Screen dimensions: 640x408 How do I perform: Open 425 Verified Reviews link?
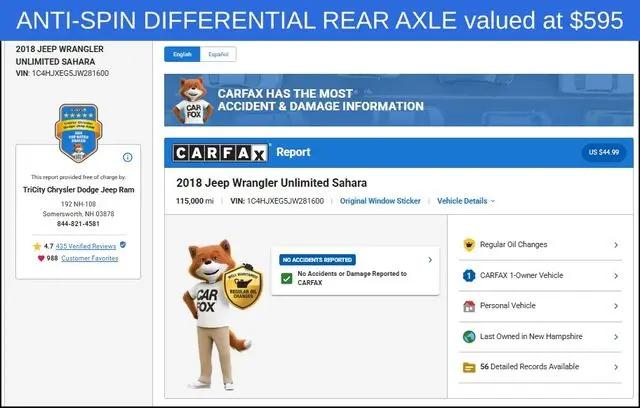coord(86,246)
